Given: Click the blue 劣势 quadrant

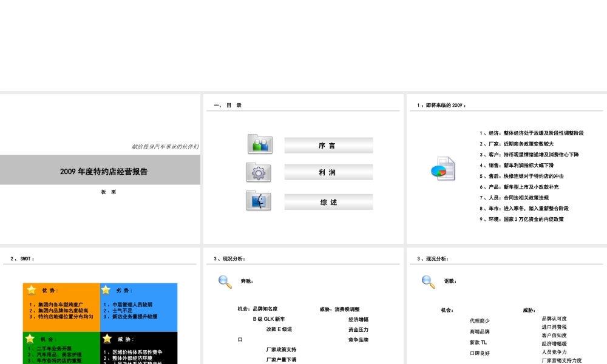Looking at the screenshot, I should [138, 307].
